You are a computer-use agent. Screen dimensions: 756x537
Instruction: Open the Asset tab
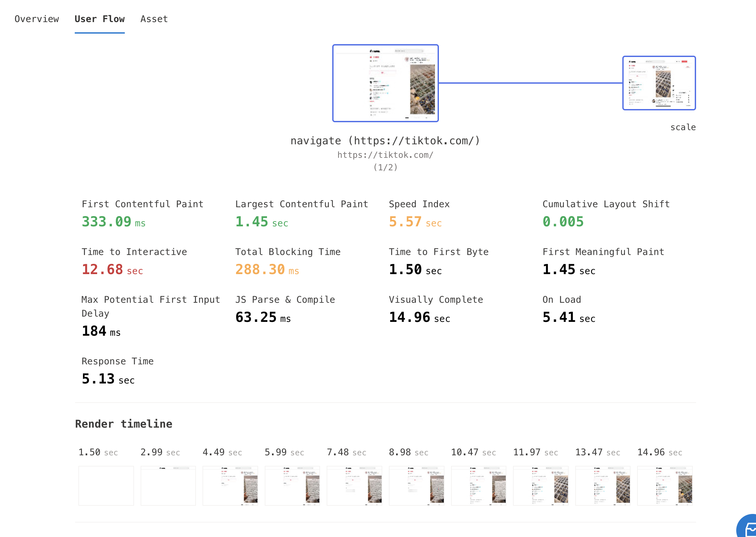[x=154, y=19]
